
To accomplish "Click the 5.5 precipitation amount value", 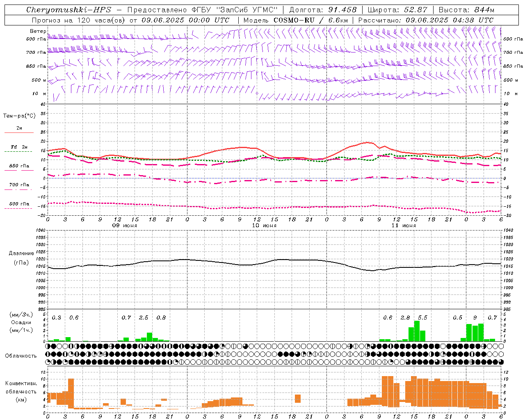I will 422,318.
